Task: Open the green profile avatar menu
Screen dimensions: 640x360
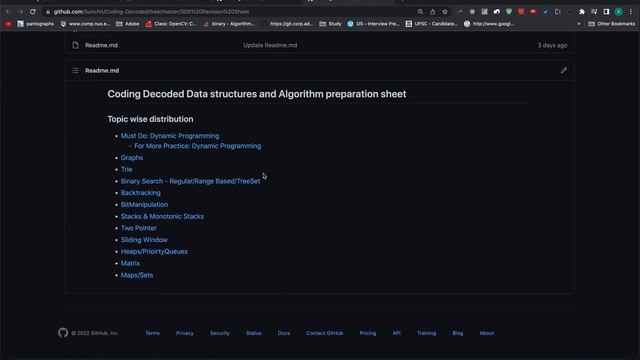Action: click(619, 12)
